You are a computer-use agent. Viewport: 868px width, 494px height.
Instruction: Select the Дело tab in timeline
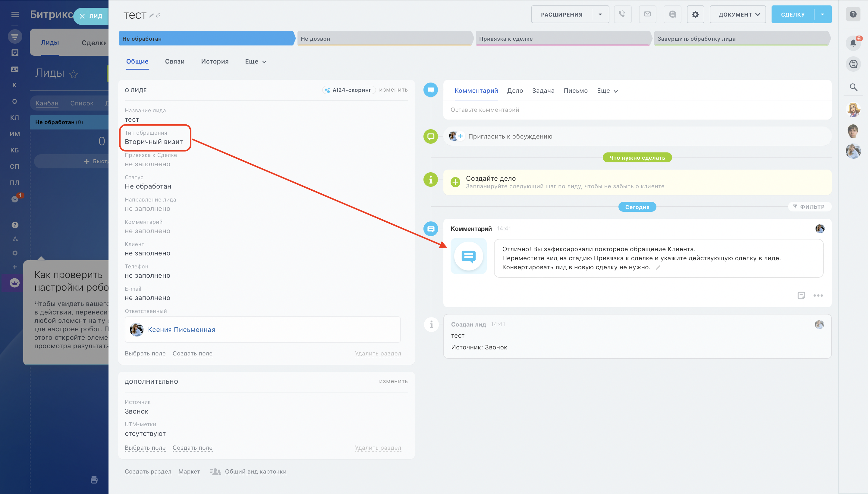click(515, 91)
